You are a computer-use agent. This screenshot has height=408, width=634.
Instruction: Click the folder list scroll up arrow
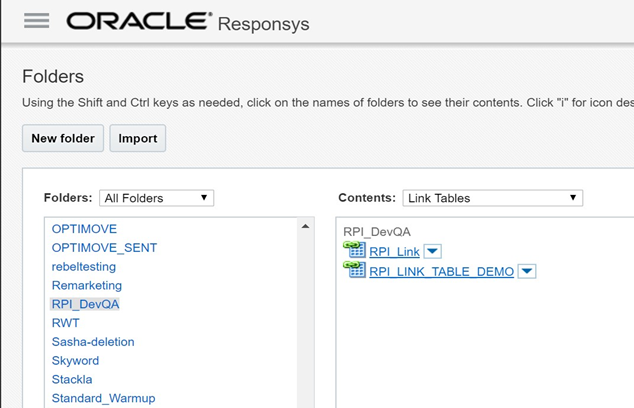click(x=305, y=227)
